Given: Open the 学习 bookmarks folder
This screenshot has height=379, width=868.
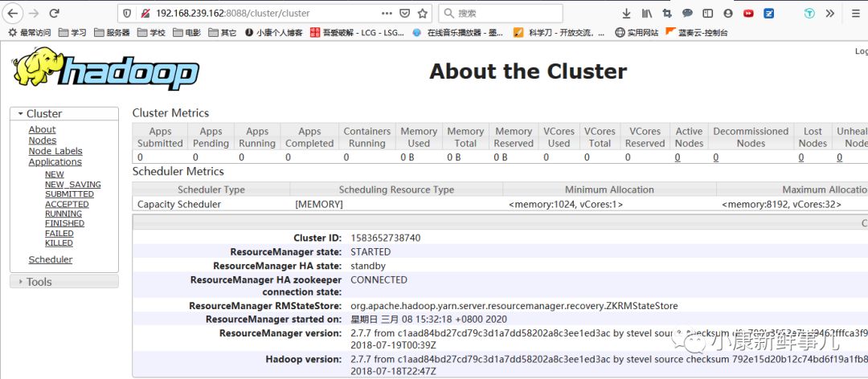Looking at the screenshot, I should [x=72, y=33].
